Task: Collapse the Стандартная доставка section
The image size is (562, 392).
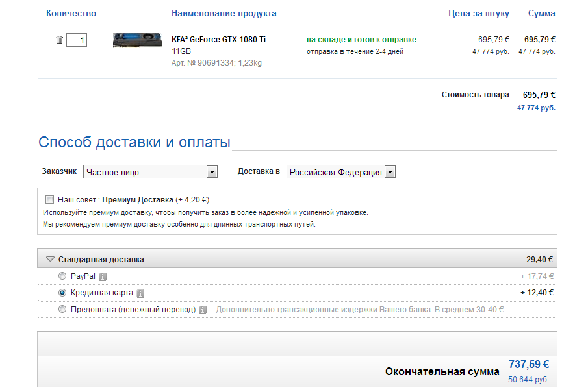Action: (x=50, y=259)
